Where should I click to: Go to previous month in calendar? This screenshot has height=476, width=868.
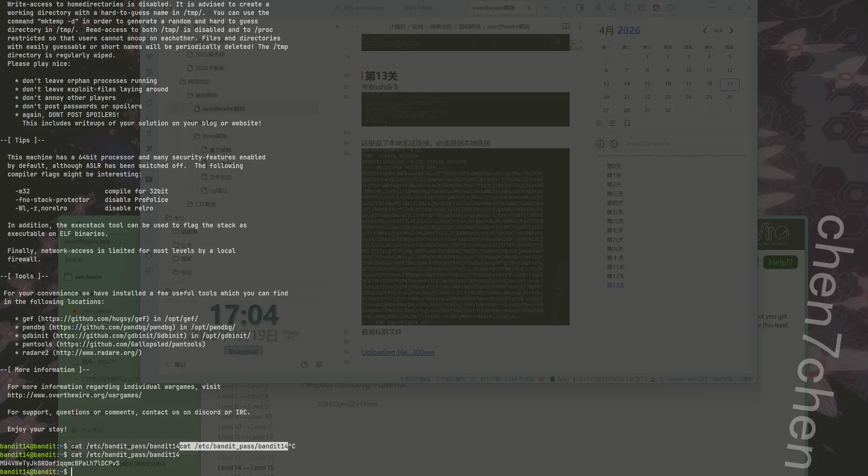[x=705, y=31]
